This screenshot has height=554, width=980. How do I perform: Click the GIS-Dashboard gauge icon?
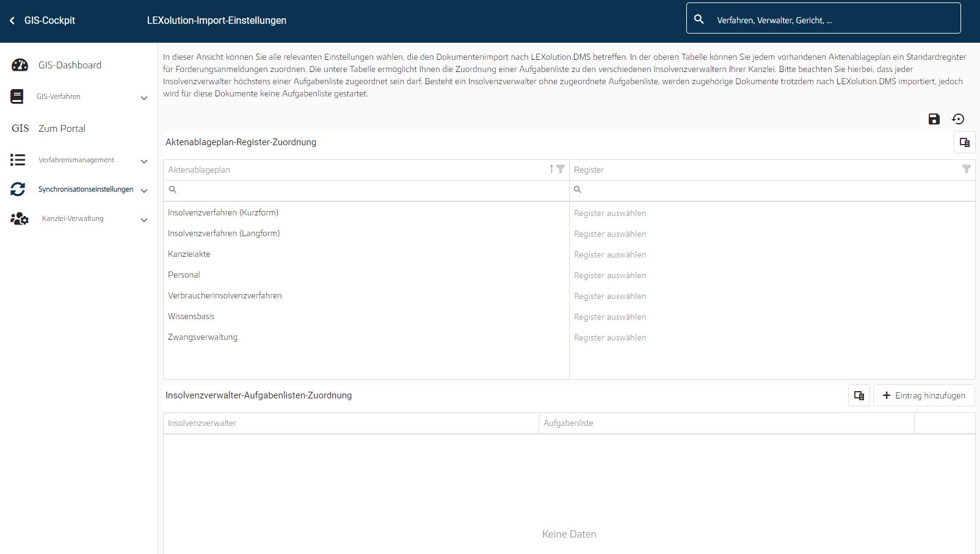point(20,65)
